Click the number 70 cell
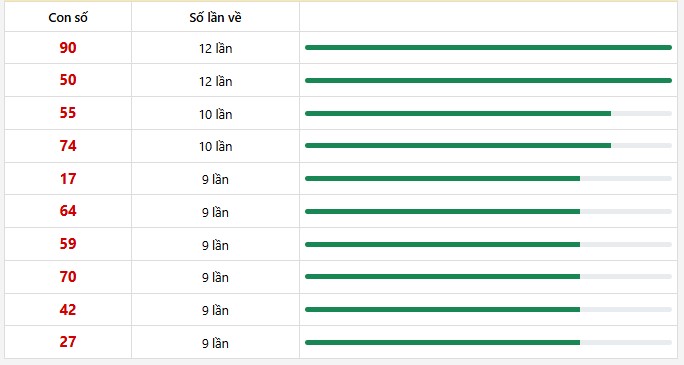Viewport: 684px width, 365px height. click(x=68, y=277)
